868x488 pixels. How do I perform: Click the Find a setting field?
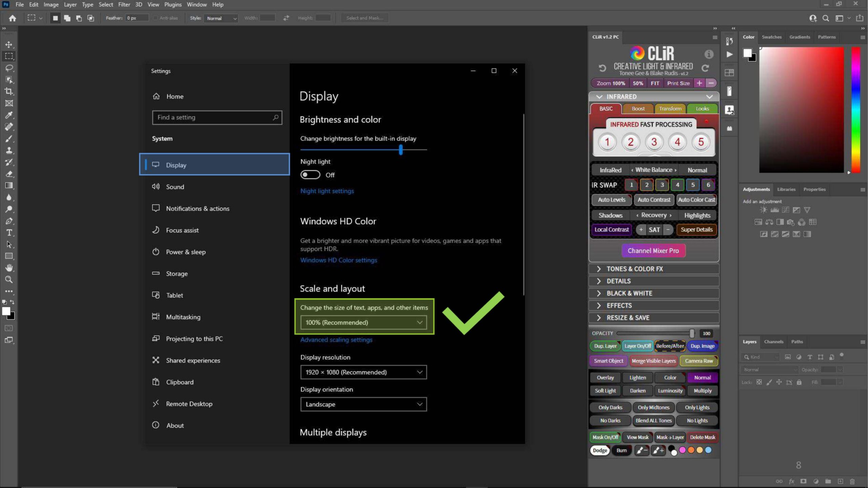pyautogui.click(x=217, y=117)
